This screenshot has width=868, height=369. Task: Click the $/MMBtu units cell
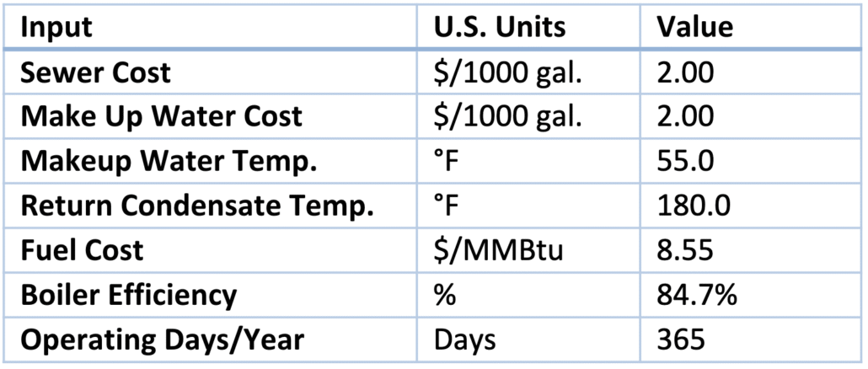point(497,250)
